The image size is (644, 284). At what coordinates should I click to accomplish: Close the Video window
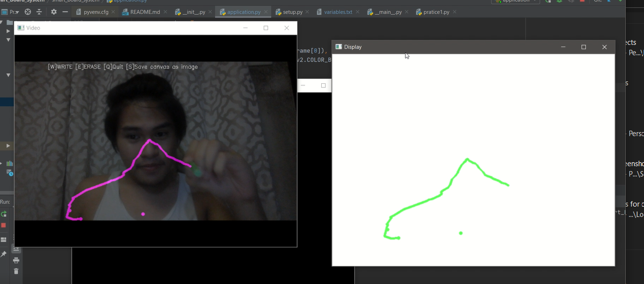coord(287,28)
